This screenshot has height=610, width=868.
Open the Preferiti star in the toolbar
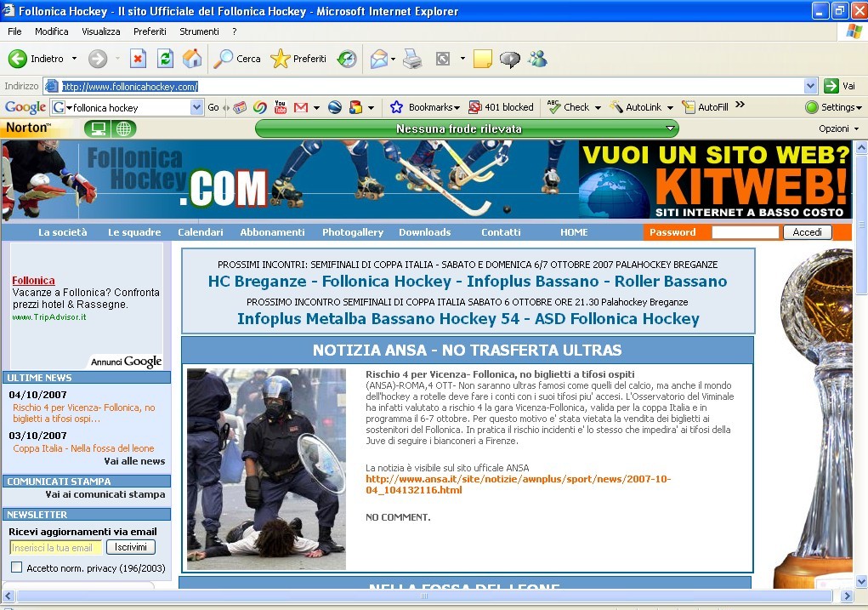point(298,58)
